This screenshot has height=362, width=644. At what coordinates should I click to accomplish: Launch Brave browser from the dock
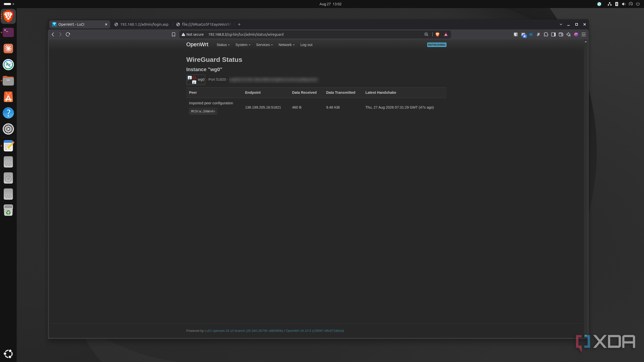click(x=8, y=16)
